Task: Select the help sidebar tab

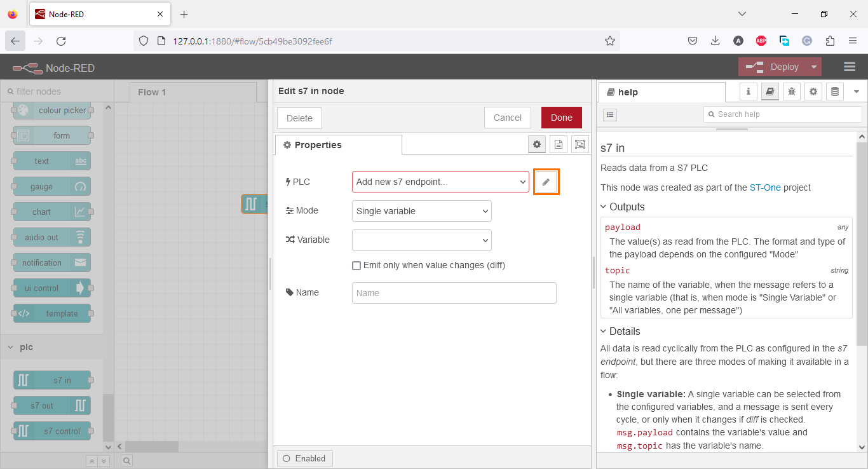Action: pyautogui.click(x=662, y=92)
